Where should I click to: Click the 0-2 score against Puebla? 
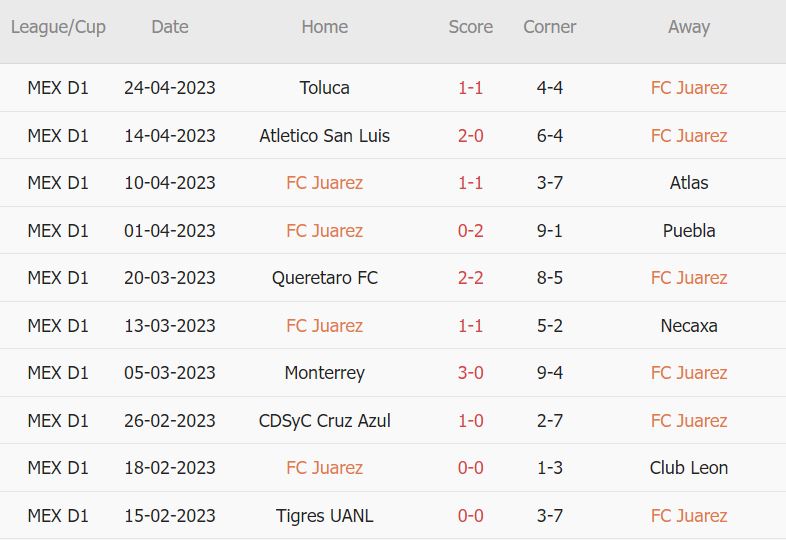click(471, 230)
